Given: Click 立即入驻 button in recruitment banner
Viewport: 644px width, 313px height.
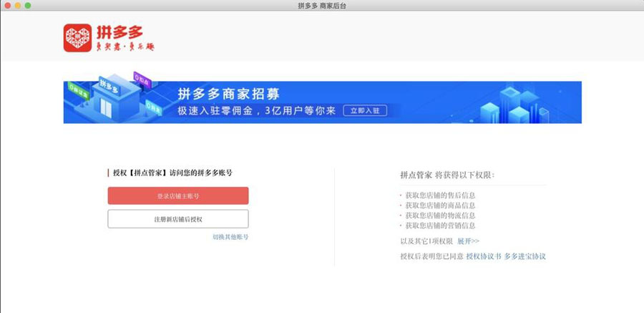Looking at the screenshot, I should coord(365,110).
